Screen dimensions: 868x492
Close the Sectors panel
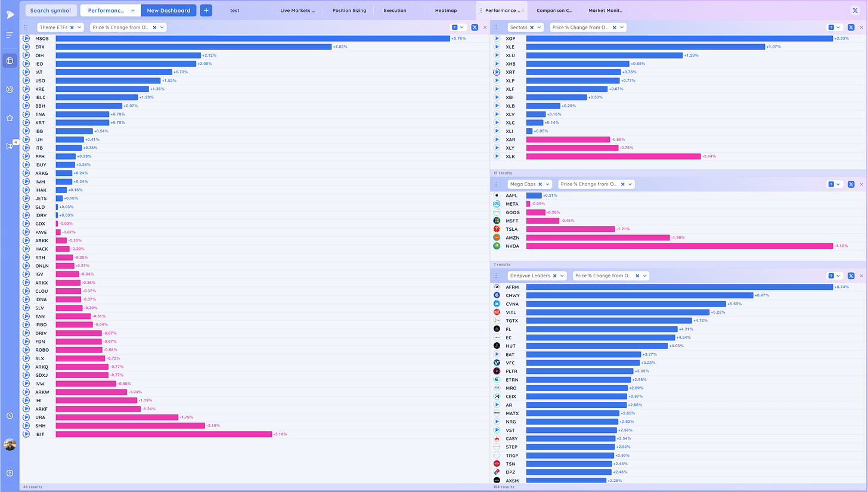click(x=861, y=27)
